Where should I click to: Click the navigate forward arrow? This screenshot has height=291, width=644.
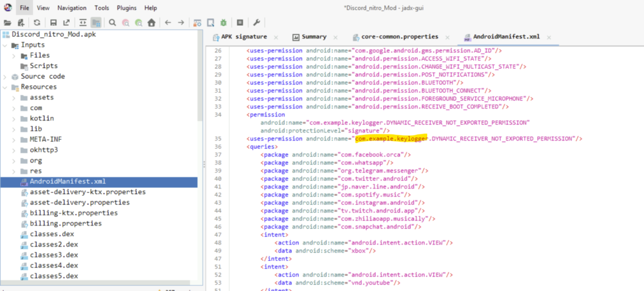tap(181, 23)
